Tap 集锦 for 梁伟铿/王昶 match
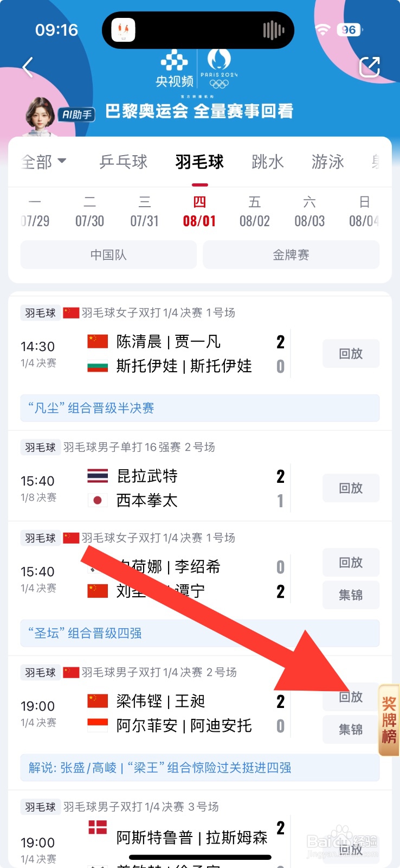The height and width of the screenshot is (868, 400). coord(351,730)
